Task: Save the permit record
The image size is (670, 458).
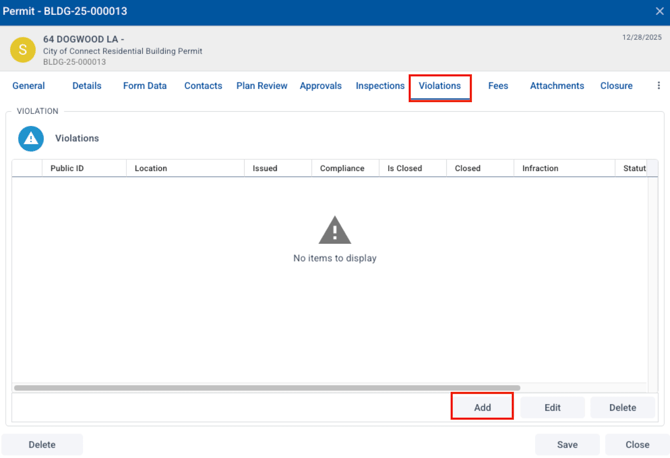Action: click(567, 445)
